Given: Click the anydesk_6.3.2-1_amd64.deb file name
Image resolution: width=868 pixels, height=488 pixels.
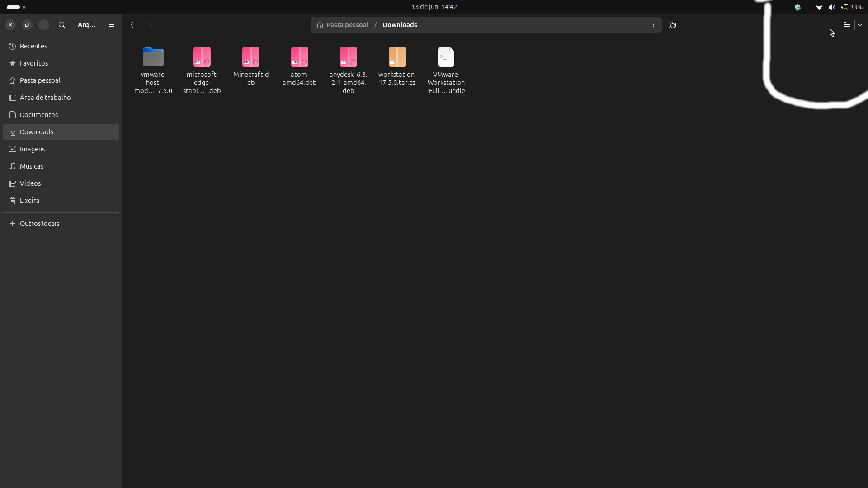Looking at the screenshot, I should pyautogui.click(x=349, y=83).
